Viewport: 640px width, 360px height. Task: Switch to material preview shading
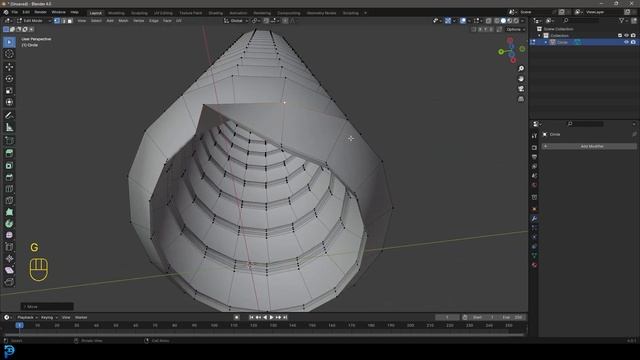[x=510, y=20]
